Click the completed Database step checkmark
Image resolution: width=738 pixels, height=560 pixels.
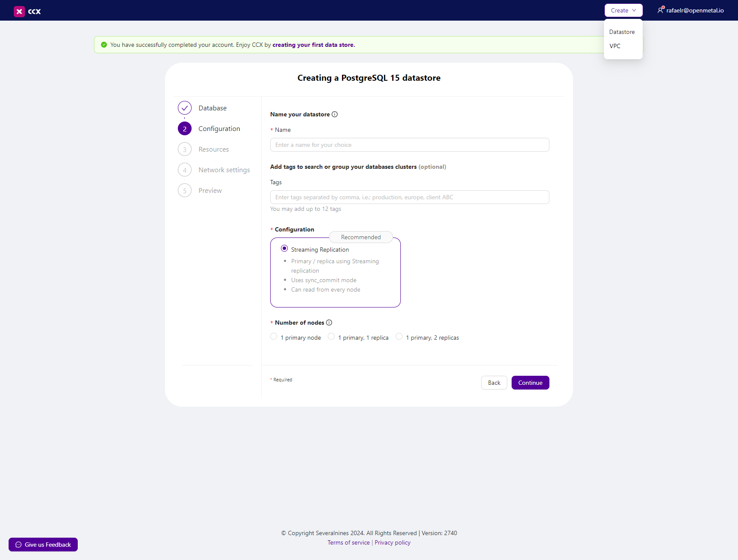(184, 108)
